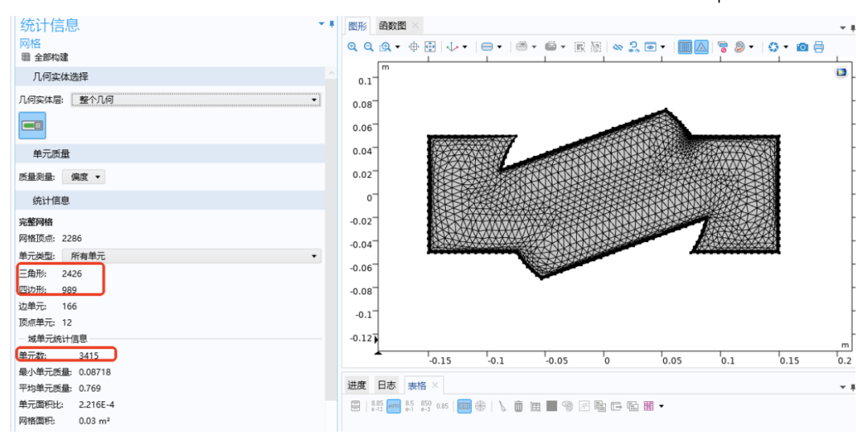Open the color palette dropdown arrow

(x=751, y=47)
